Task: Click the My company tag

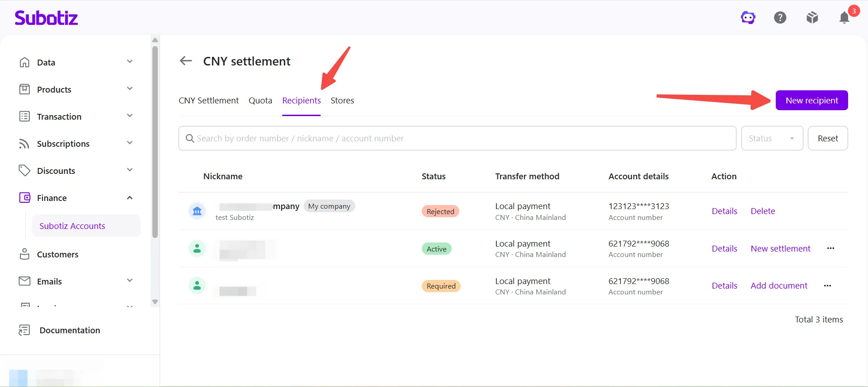Action: tap(329, 206)
